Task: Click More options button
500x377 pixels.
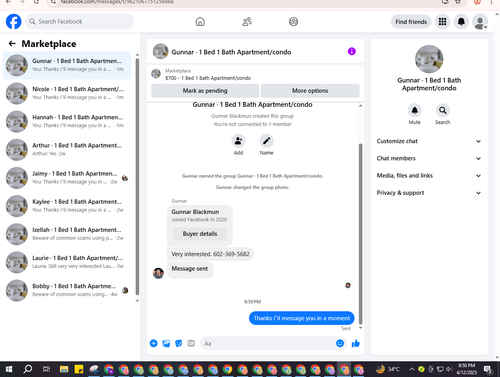Action: tap(310, 91)
